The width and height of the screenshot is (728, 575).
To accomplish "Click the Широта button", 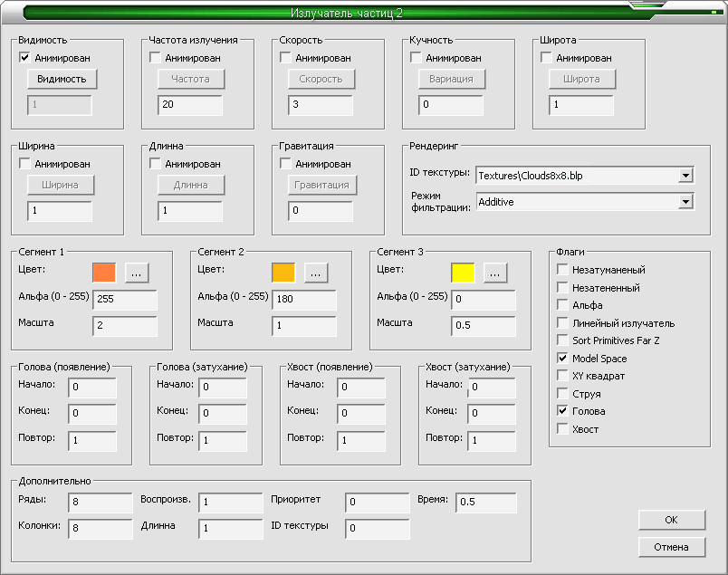I will [582, 79].
